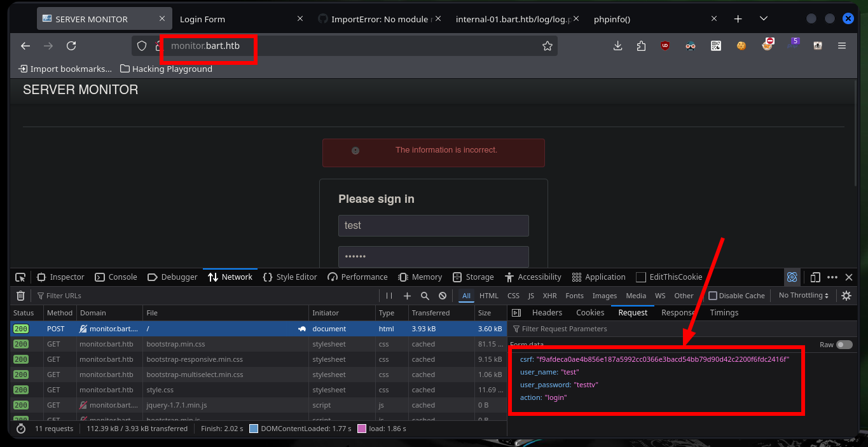Viewport: 868px width, 447px height.
Task: Toggle the Raw form data switch
Action: point(844,345)
